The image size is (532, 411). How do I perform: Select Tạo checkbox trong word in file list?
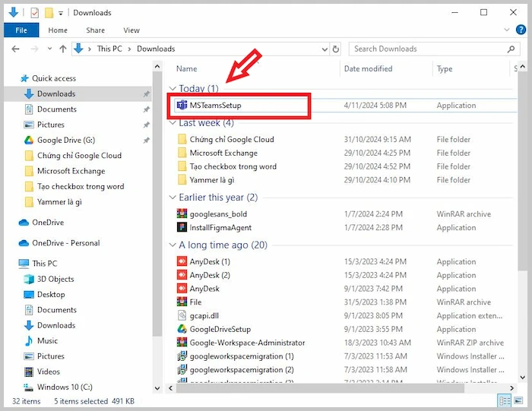click(x=233, y=166)
